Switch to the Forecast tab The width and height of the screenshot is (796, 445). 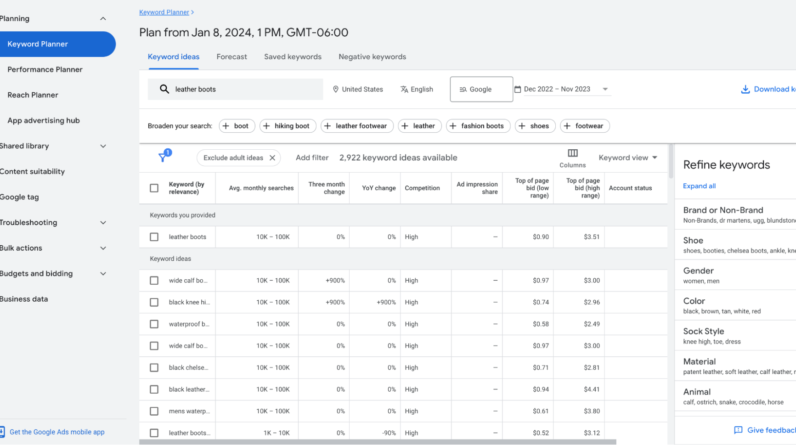tap(231, 57)
